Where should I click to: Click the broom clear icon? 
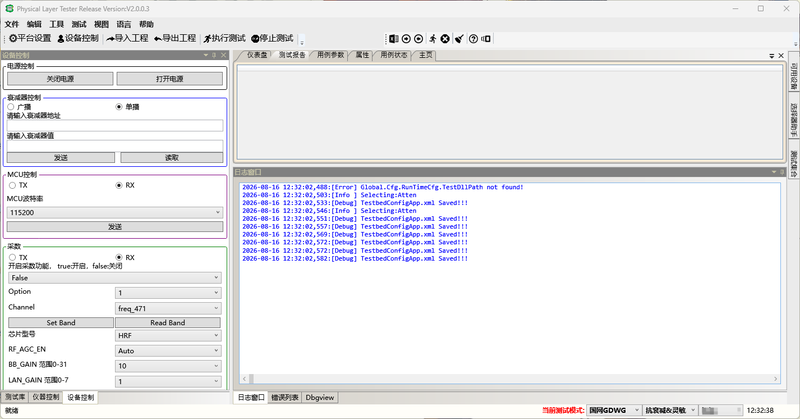tap(459, 39)
